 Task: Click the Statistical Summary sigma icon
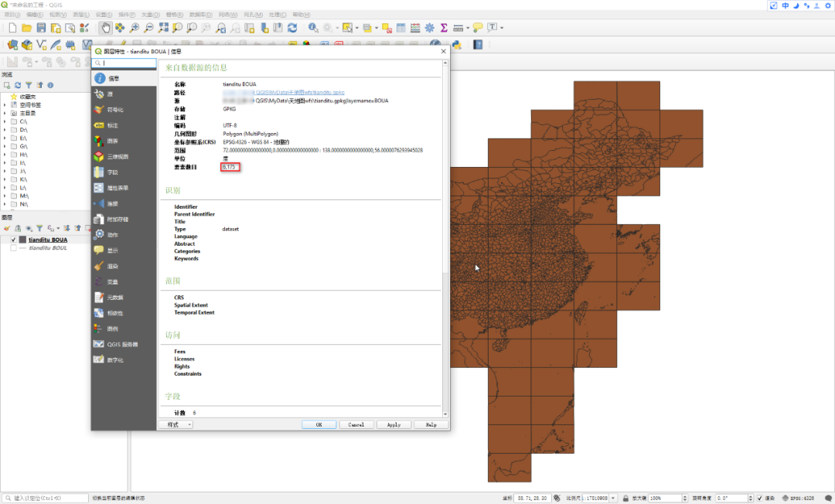(x=444, y=28)
